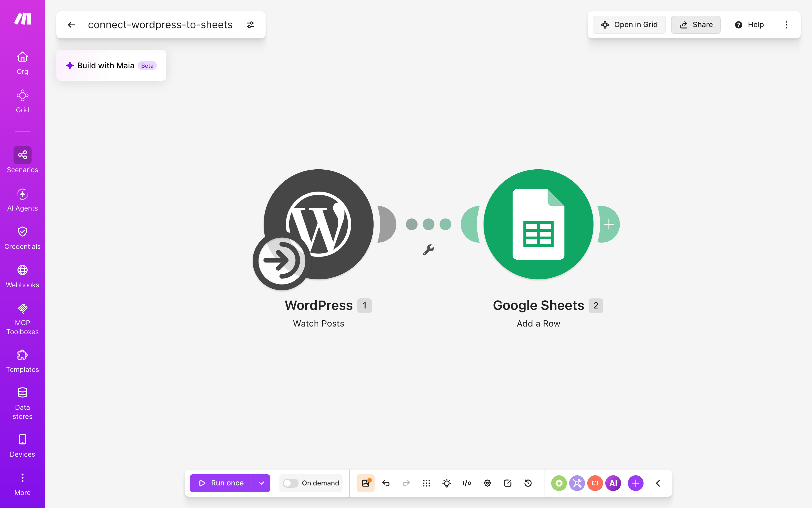Click the wrench filter icon between modules
Viewport: 812px width, 508px height.
click(429, 250)
